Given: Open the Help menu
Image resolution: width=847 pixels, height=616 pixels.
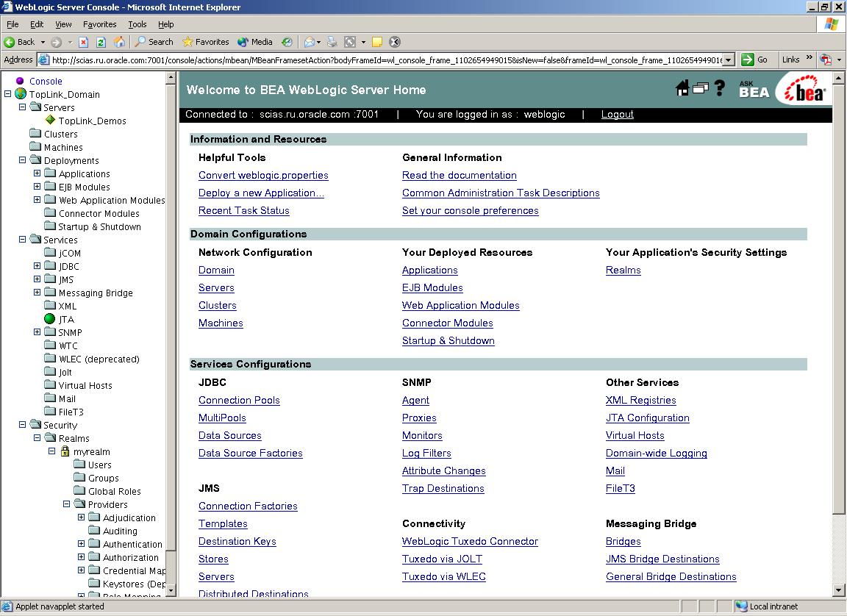Looking at the screenshot, I should pos(166,24).
